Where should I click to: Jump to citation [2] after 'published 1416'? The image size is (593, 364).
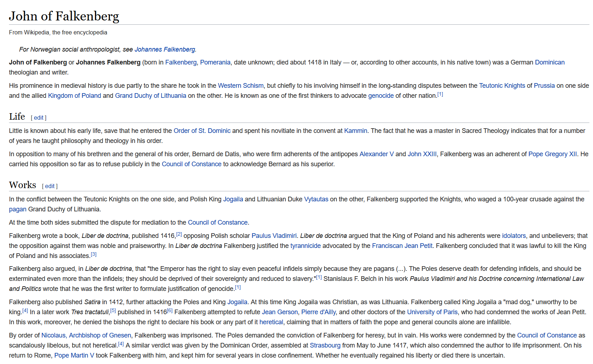pyautogui.click(x=179, y=234)
